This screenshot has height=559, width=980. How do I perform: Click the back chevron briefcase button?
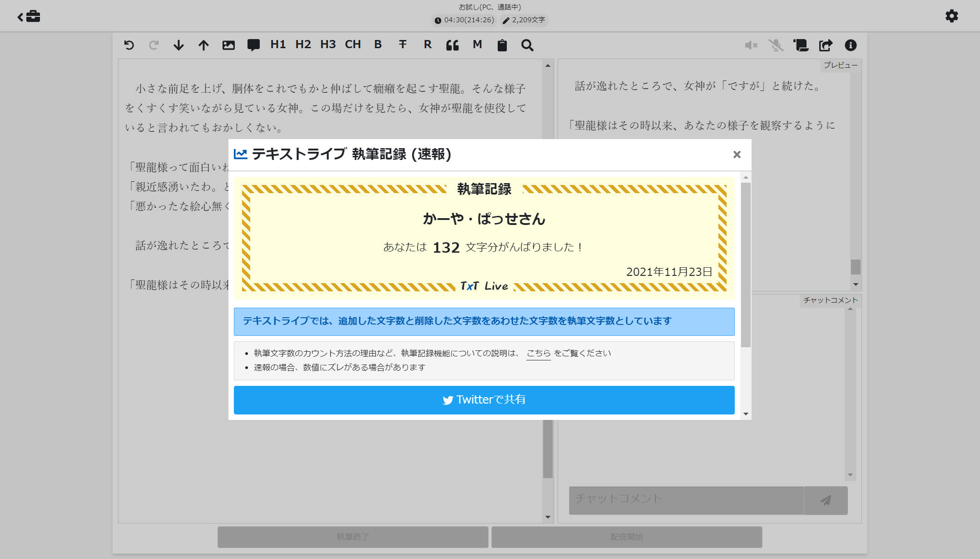coord(29,17)
